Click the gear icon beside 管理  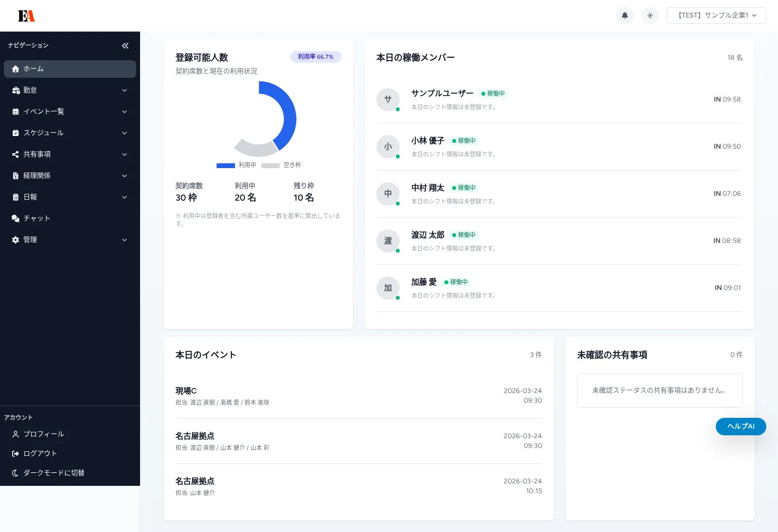click(x=16, y=240)
